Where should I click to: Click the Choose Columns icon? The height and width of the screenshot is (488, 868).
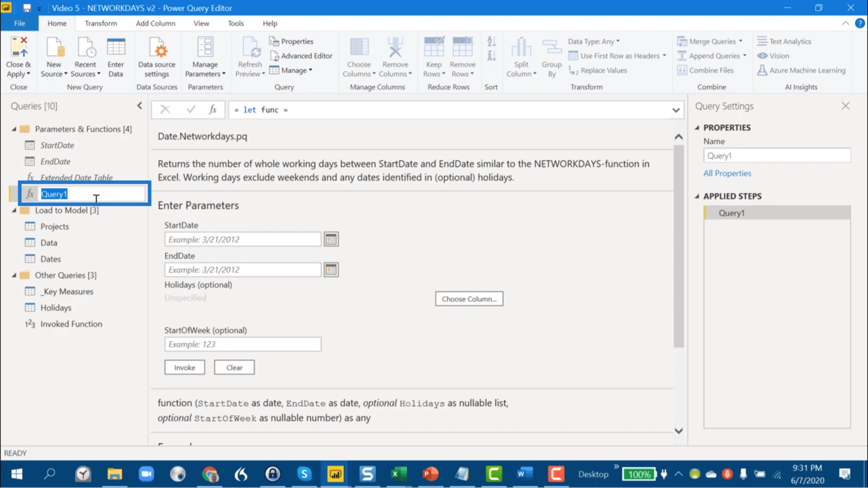[359, 47]
